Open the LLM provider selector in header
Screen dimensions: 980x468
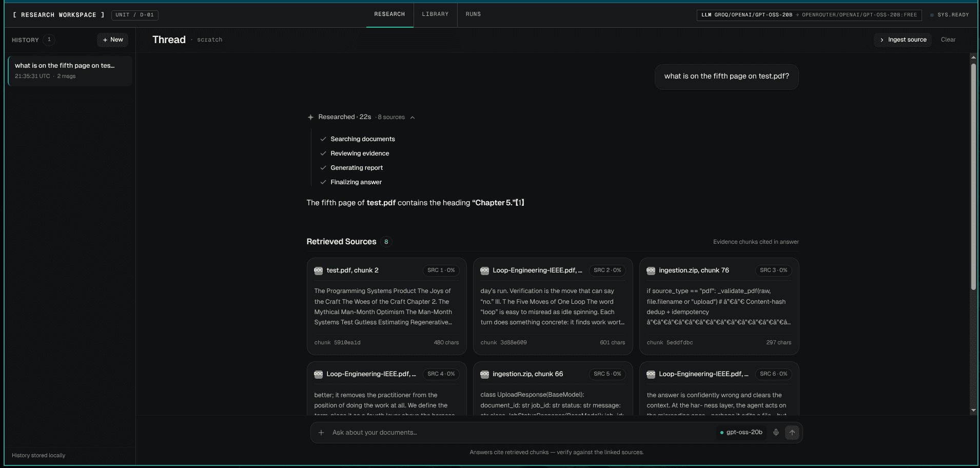click(809, 15)
